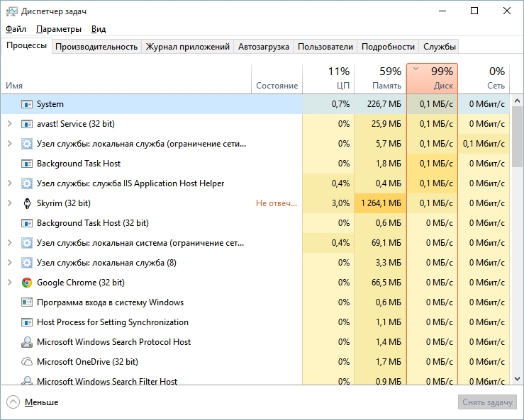Sort processes by the Память column header
The height and width of the screenshot is (420, 524).
(x=380, y=79)
